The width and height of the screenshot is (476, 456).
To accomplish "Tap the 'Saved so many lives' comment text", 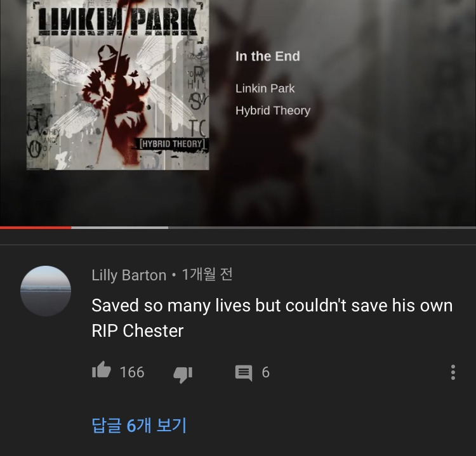I will (x=272, y=305).
